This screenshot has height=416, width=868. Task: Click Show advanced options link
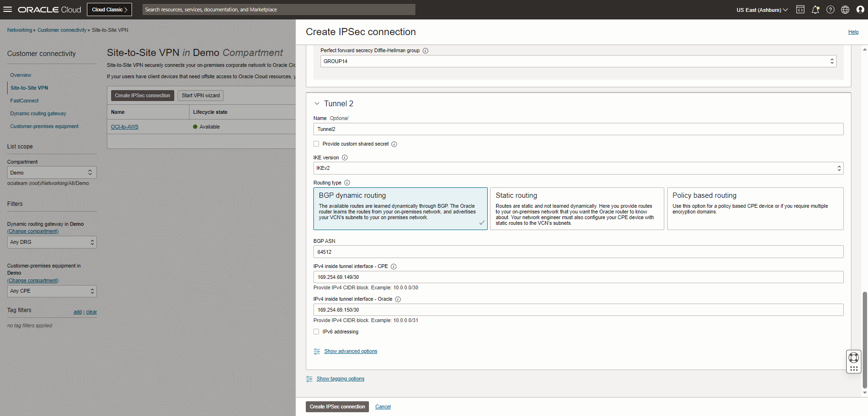click(350, 351)
